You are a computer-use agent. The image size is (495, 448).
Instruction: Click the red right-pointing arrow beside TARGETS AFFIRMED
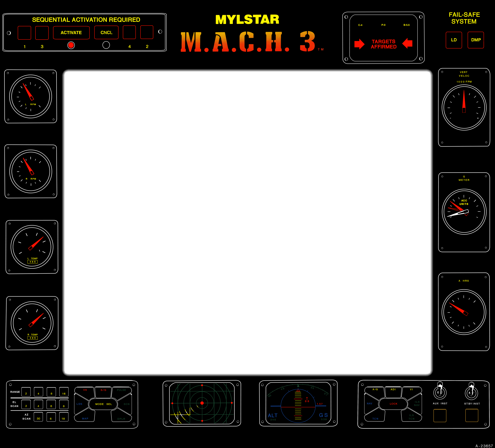[359, 44]
